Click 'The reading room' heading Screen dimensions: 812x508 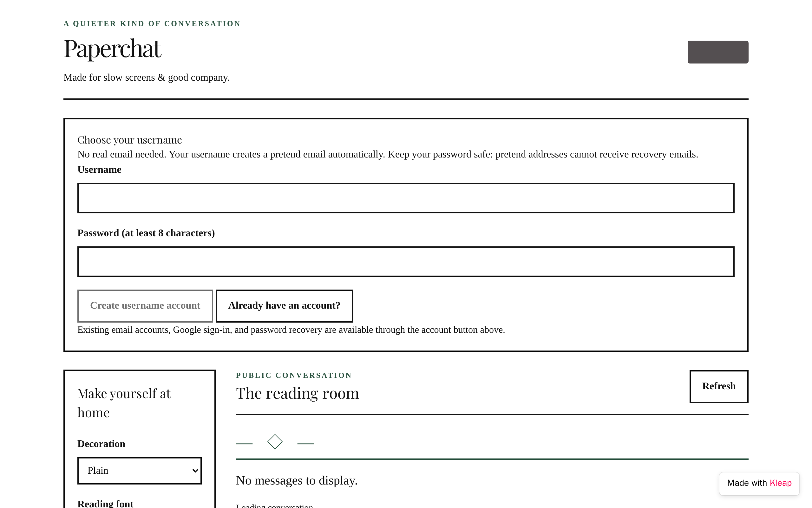tap(297, 393)
